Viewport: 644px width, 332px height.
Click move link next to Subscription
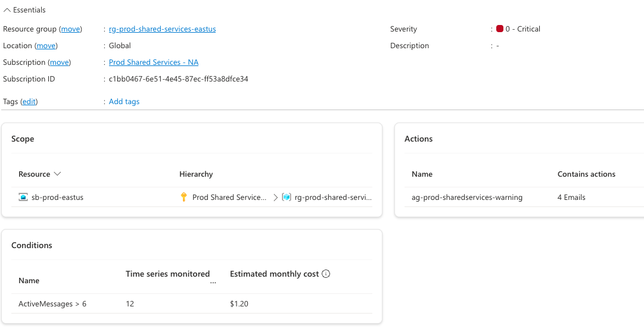coord(60,62)
